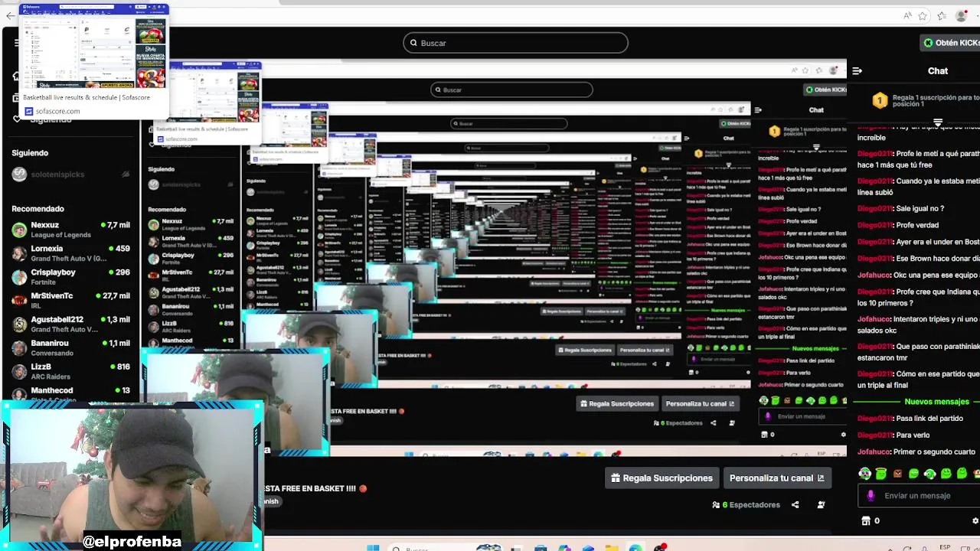Pick the halo frog emote in chat
Viewport: 980px width, 551px height.
click(881, 474)
